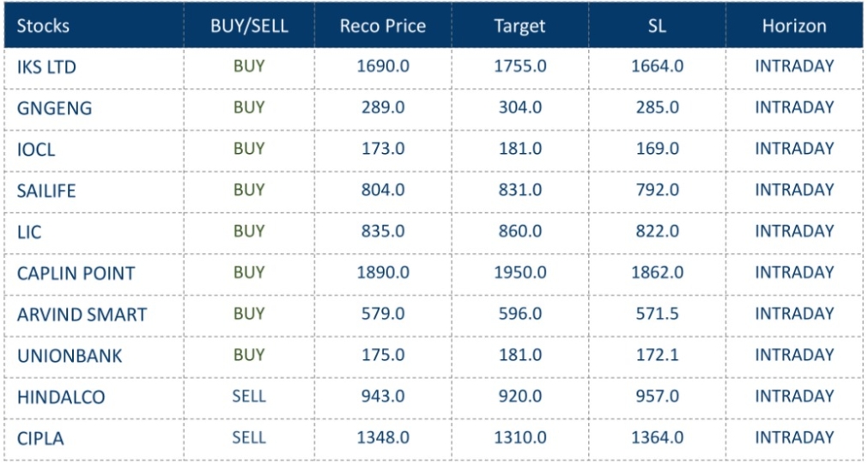
Task: Select the Horizon column header
Action: pyautogui.click(x=794, y=26)
